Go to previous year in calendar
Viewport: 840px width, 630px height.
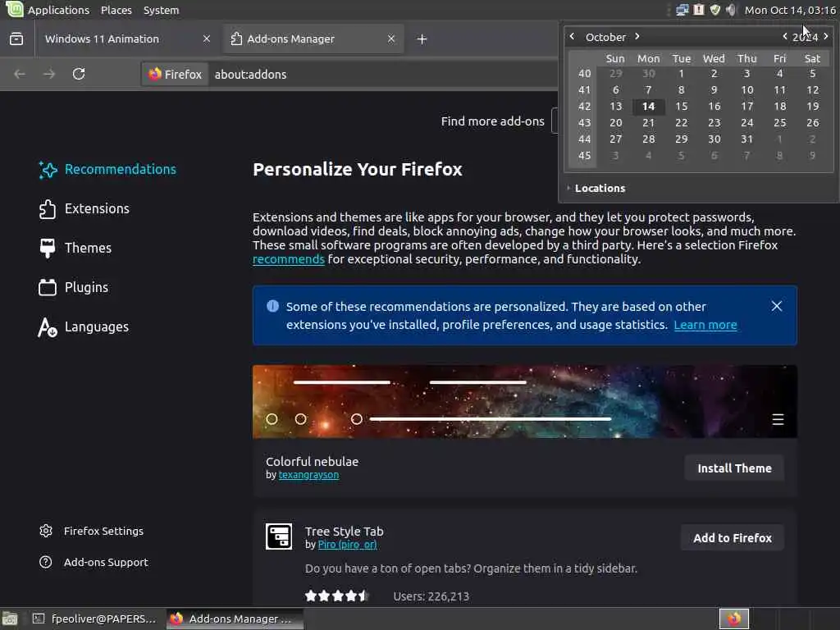pos(784,36)
